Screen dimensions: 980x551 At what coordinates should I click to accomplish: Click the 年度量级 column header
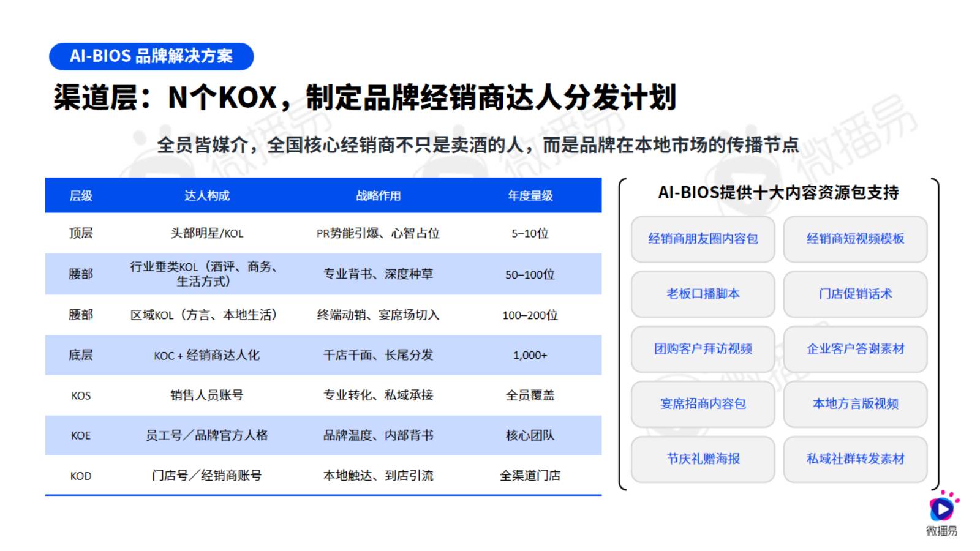pos(530,196)
